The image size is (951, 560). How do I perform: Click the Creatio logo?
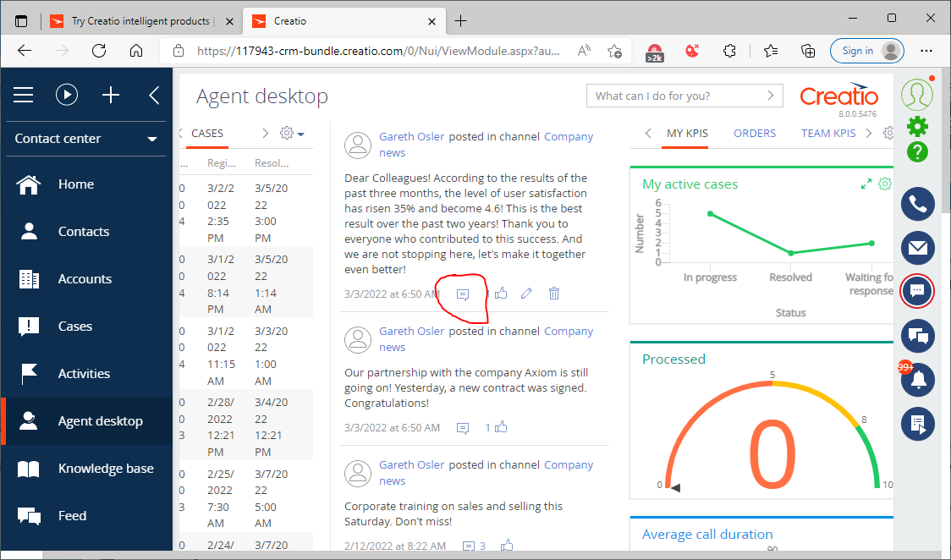click(x=838, y=96)
